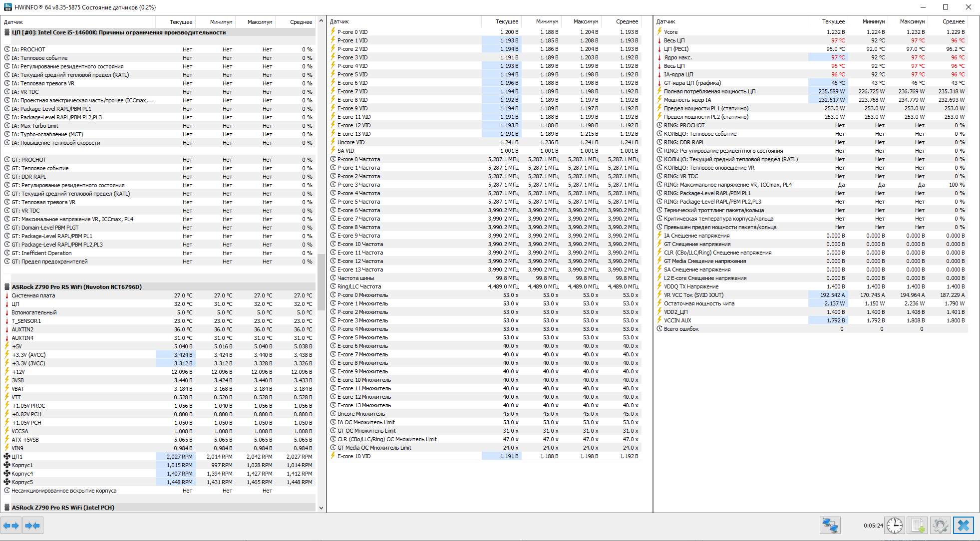Click the Текущее column header in left panel
The image size is (980, 541).
pyautogui.click(x=180, y=22)
